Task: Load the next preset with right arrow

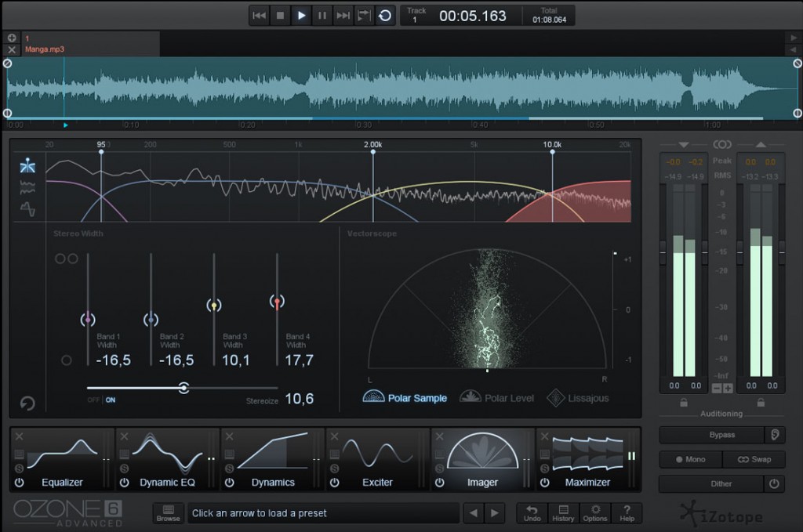Action: point(495,513)
